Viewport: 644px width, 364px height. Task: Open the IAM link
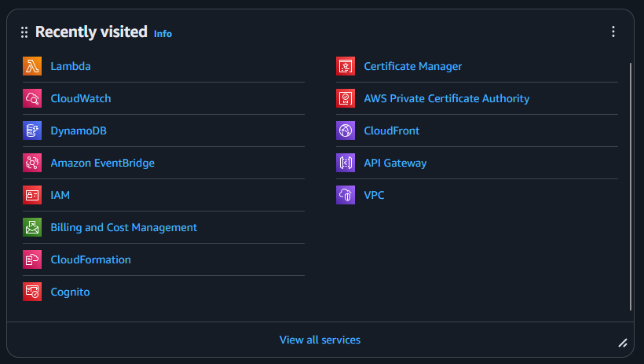[x=60, y=195]
